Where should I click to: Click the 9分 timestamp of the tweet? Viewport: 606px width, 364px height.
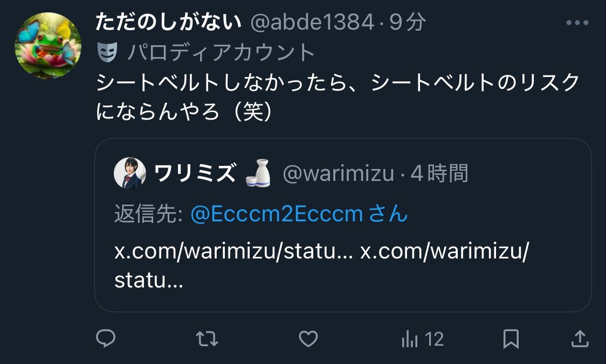coord(408,22)
